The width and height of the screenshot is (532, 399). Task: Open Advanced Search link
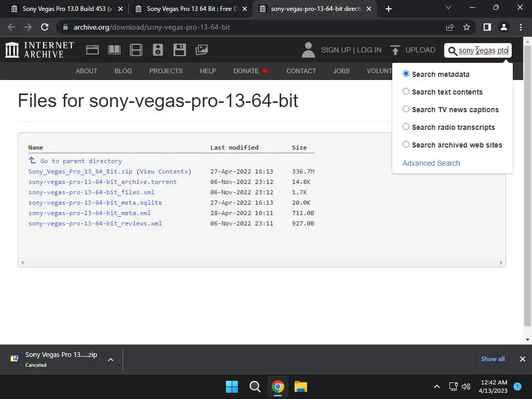coord(431,163)
